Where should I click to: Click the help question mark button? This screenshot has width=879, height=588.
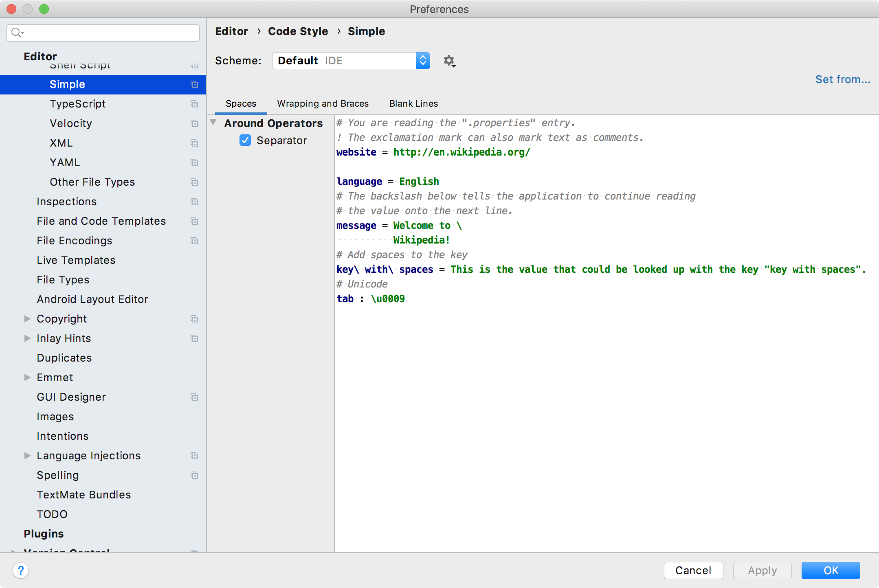(21, 570)
